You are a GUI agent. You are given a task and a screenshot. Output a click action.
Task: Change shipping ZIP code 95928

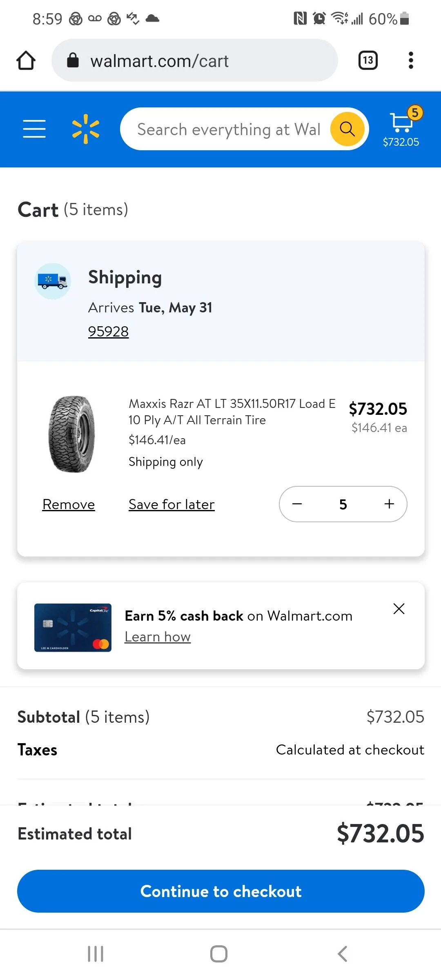tap(108, 331)
